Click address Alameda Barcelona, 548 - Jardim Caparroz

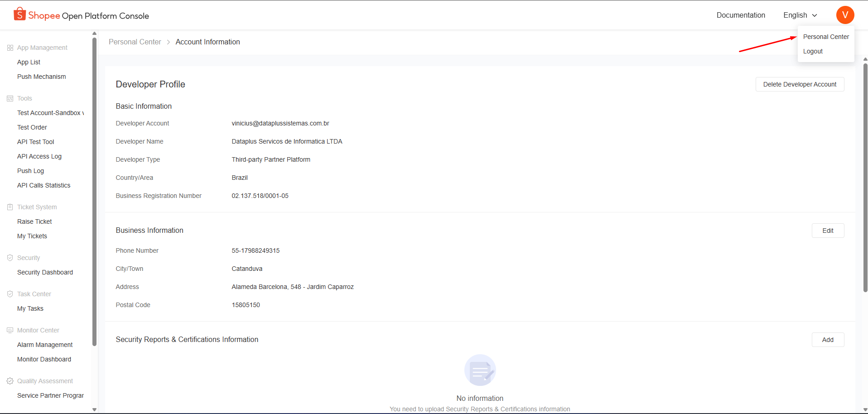293,287
